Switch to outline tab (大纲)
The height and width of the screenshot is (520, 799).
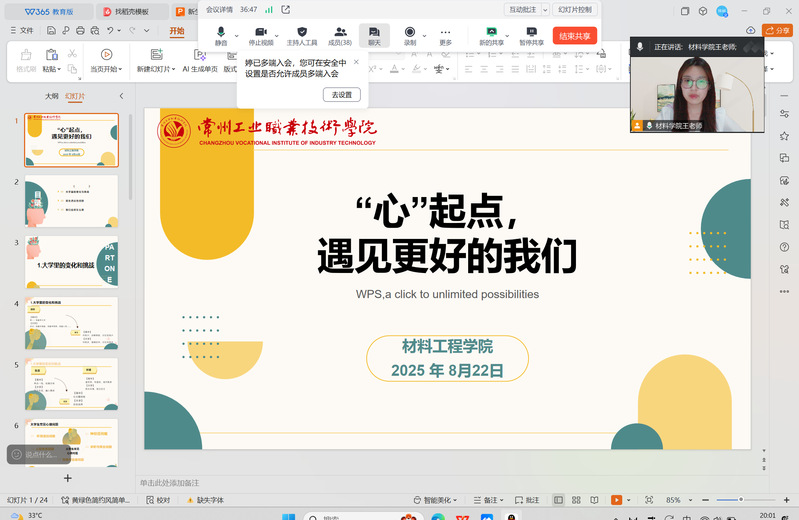click(51, 96)
